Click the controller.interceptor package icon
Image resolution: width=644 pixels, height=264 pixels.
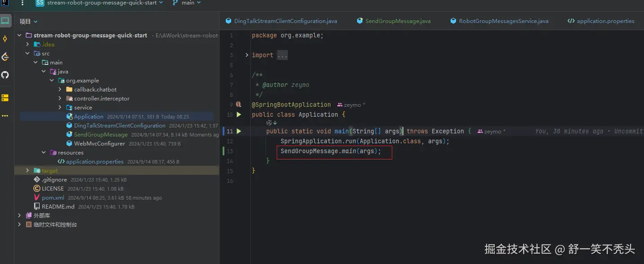[x=69, y=98]
